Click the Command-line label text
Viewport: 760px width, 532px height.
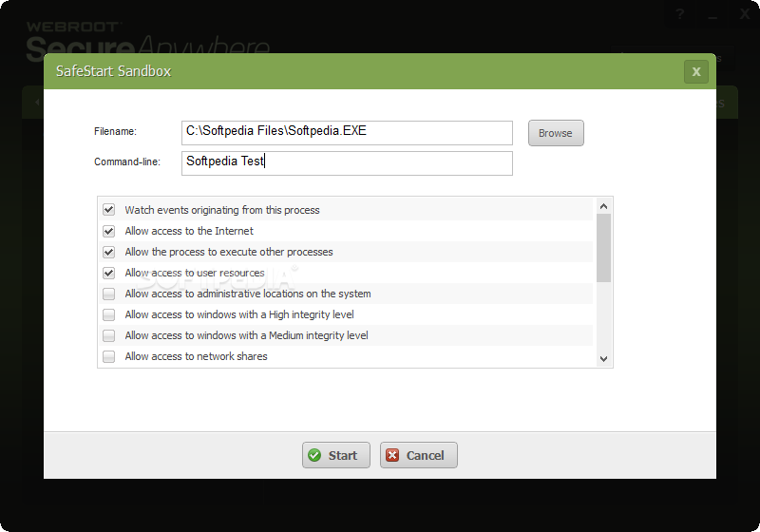click(x=127, y=161)
